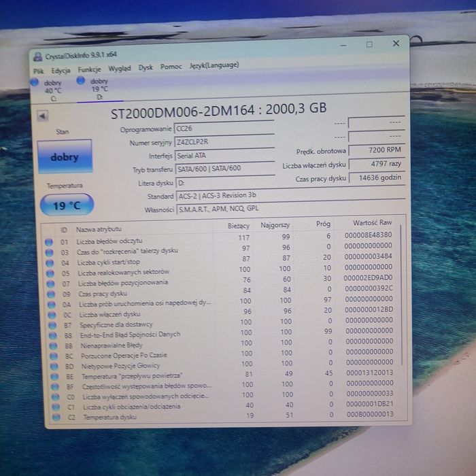Click the attribute list vertical scrollbar
Image resolution: width=476 pixels, height=476 pixels.
click(402, 294)
